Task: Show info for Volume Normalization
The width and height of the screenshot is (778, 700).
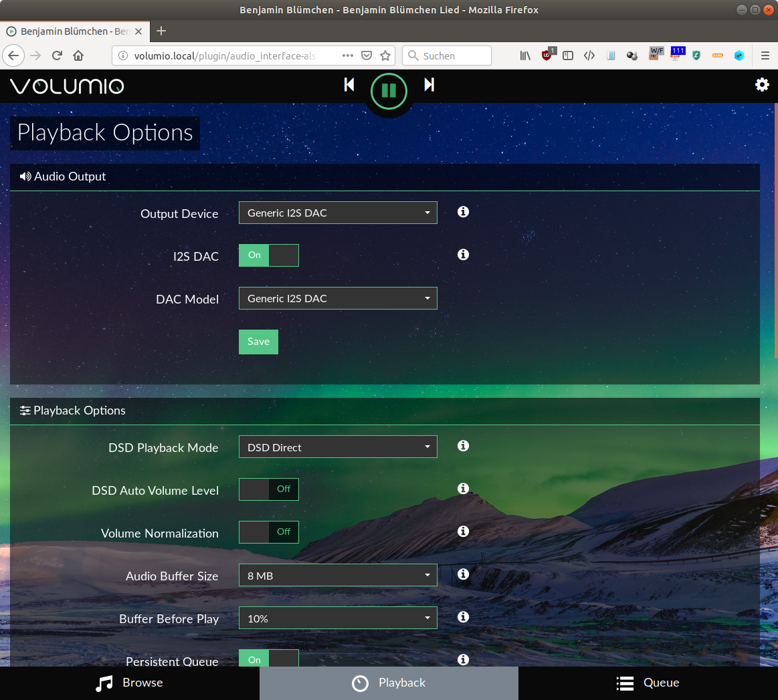Action: [x=463, y=531]
